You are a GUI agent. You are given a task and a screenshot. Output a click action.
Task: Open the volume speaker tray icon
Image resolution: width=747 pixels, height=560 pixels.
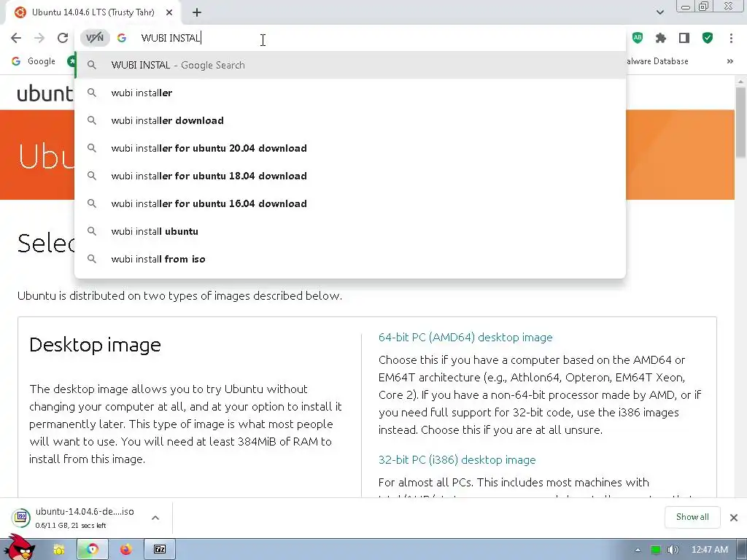pyautogui.click(x=673, y=550)
